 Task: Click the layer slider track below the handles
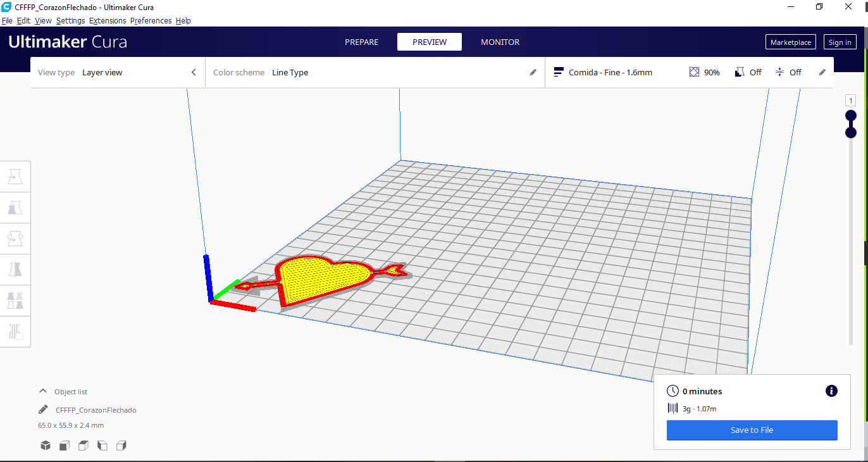click(851, 241)
